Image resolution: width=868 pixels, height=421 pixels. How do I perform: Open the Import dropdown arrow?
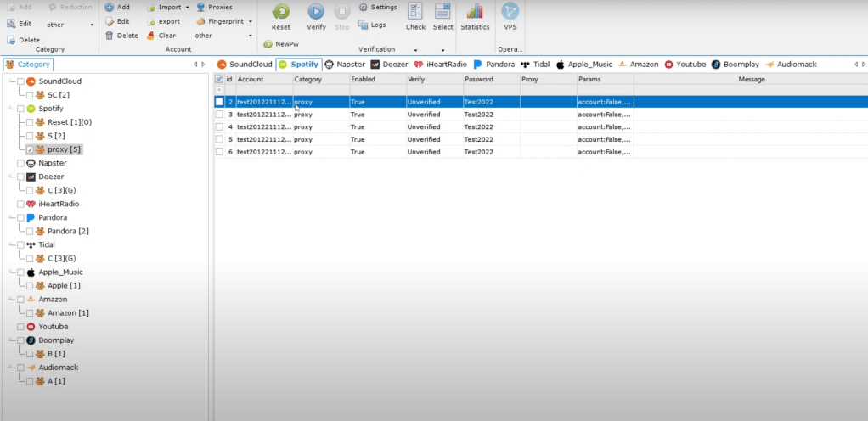pyautogui.click(x=187, y=8)
